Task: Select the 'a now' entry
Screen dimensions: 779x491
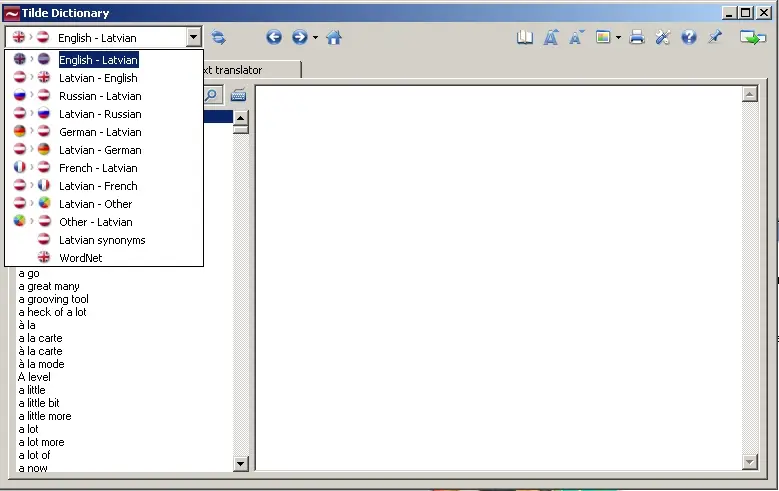Action: (33, 468)
